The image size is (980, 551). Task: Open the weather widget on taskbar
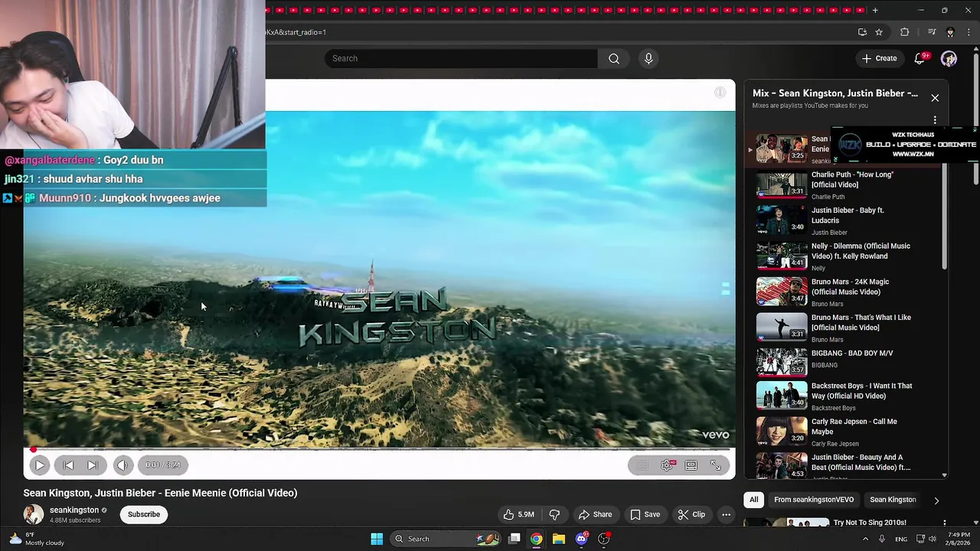(38, 539)
